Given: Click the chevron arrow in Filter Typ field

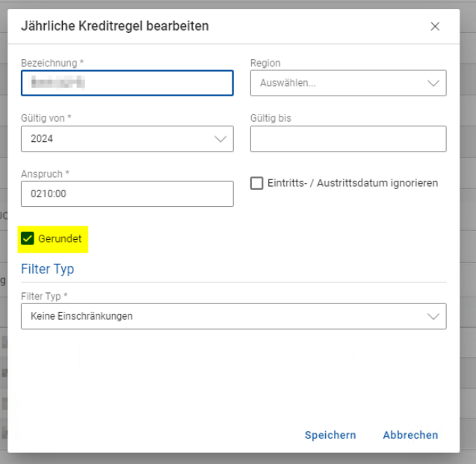Looking at the screenshot, I should [433, 316].
